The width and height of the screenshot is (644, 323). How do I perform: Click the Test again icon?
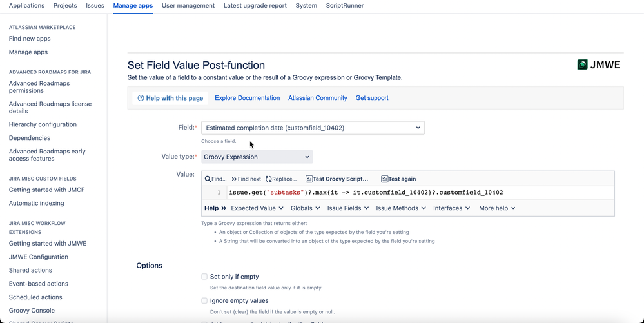[x=385, y=179]
